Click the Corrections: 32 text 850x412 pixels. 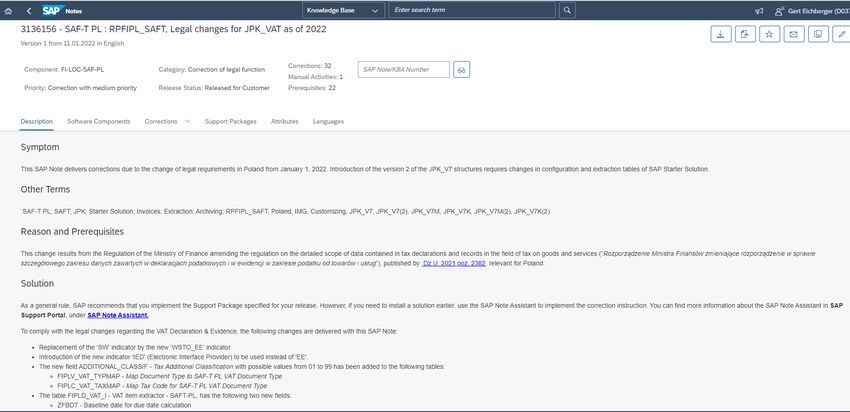coord(310,66)
